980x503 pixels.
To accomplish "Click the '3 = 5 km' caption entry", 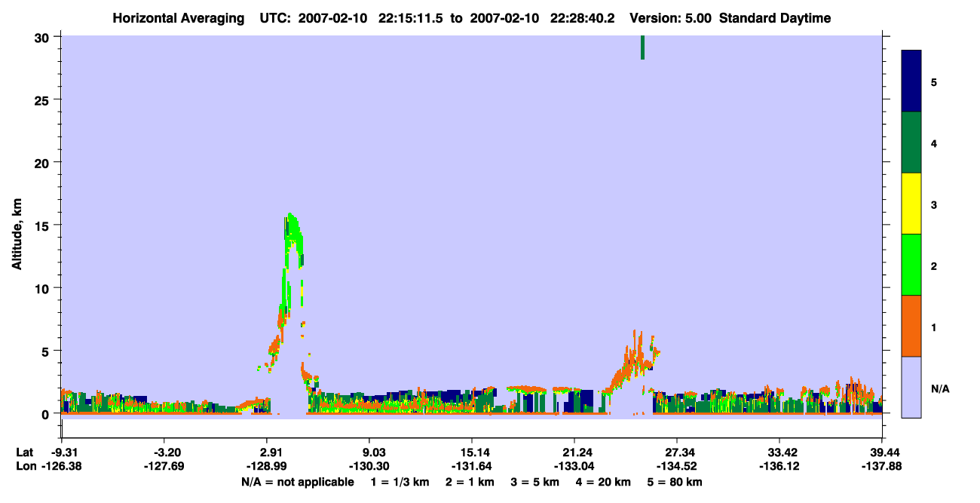I will click(x=535, y=482).
